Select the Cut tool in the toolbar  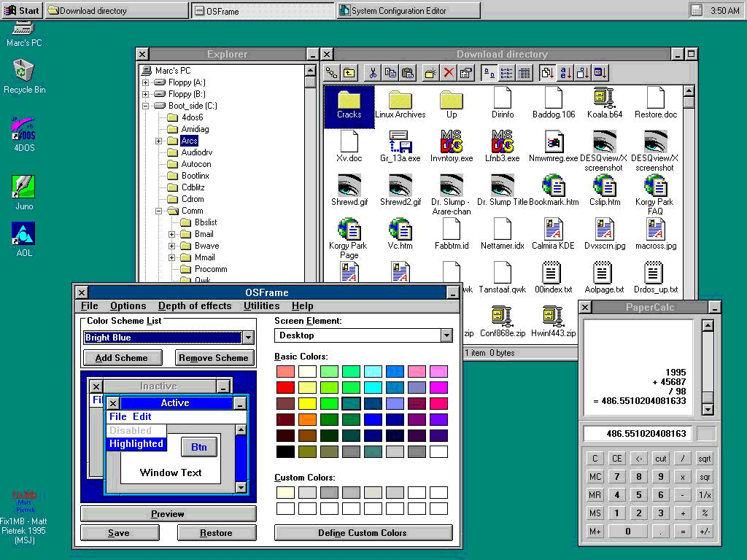point(372,72)
